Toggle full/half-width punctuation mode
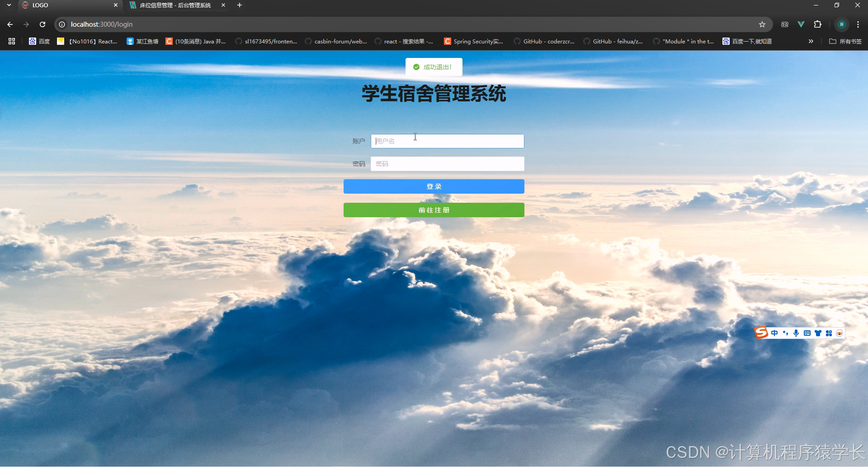Screen dimensions: 868x467 pos(785,333)
